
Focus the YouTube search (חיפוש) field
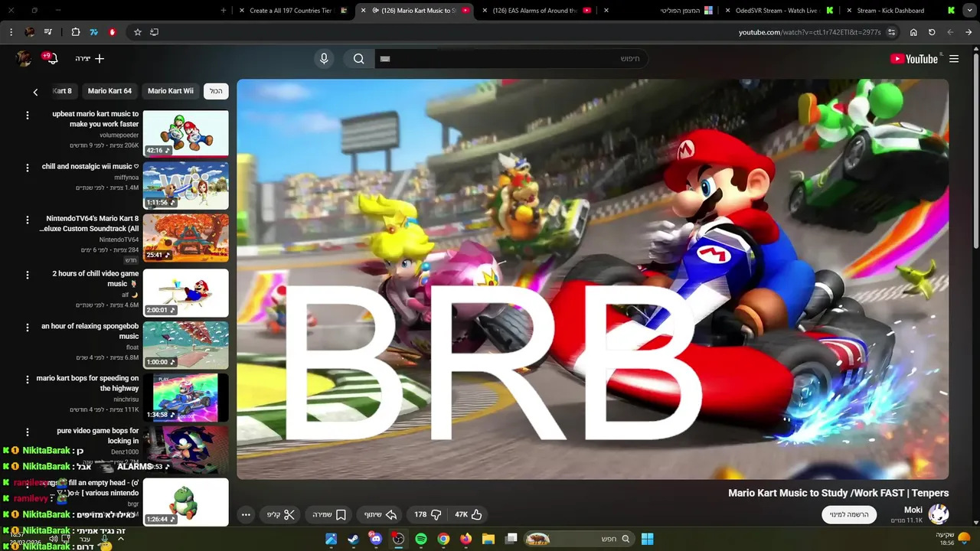(x=511, y=59)
